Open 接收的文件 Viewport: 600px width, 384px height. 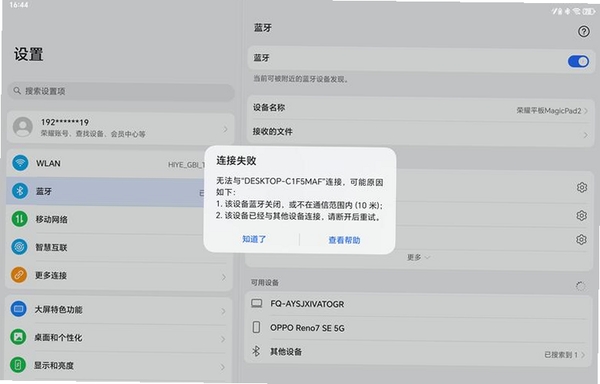[x=420, y=133]
